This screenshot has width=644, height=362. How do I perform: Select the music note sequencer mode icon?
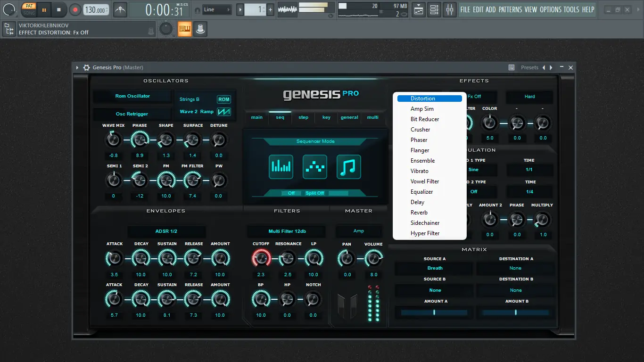coord(349,167)
